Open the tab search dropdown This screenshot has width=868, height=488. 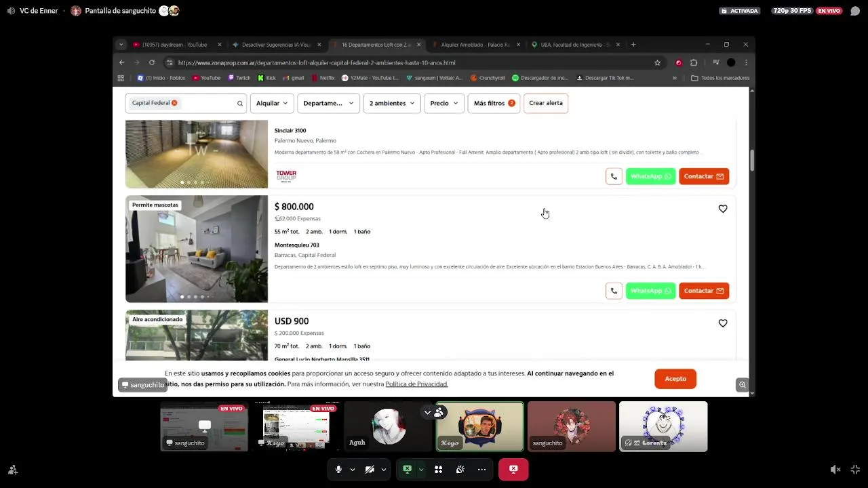point(121,45)
